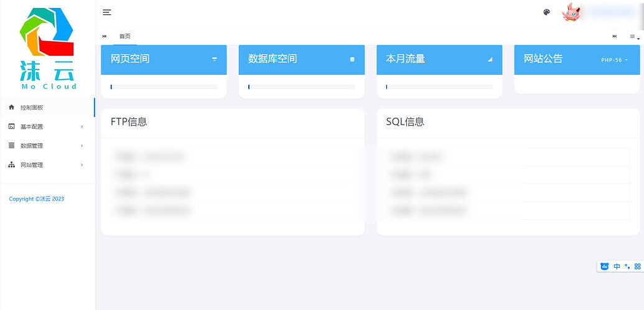Open the tab options menu dropdown

[x=635, y=37]
